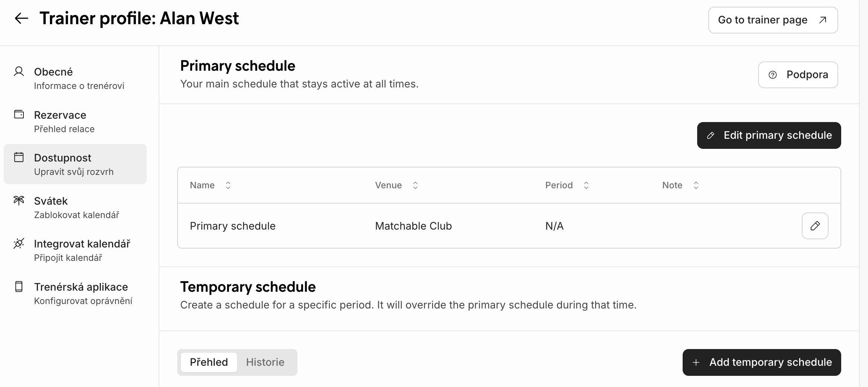Click the Trenérská aplikace phone icon
Screen dimensions: 868x387
coord(19,287)
